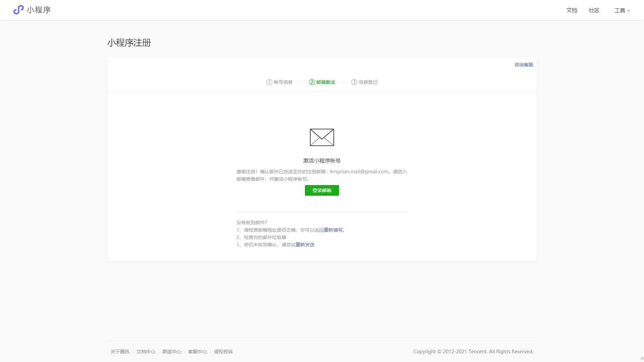Click the 邮箱激活 step label
This screenshot has width=644, height=362.
(325, 82)
